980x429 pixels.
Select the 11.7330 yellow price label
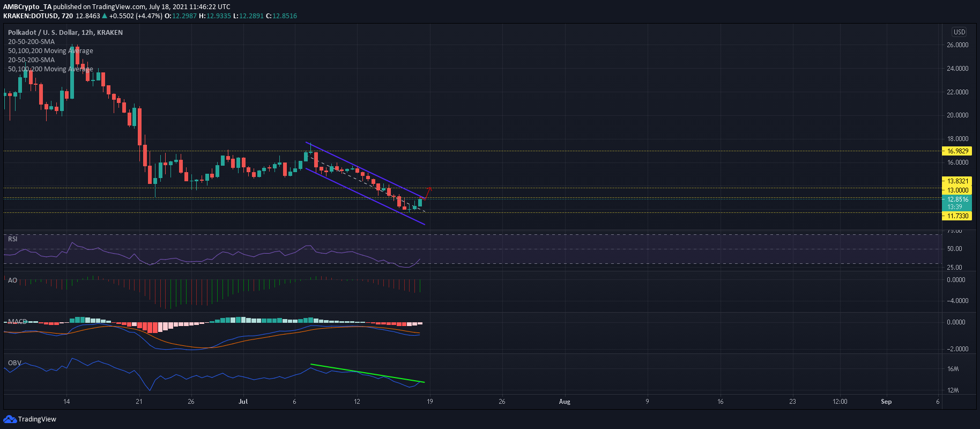[957, 216]
